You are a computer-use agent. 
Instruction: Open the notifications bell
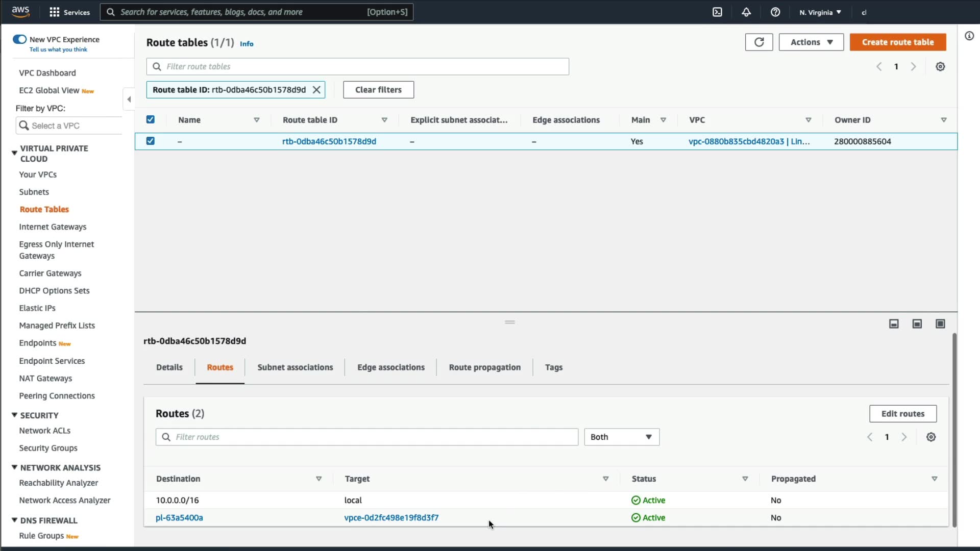746,12
